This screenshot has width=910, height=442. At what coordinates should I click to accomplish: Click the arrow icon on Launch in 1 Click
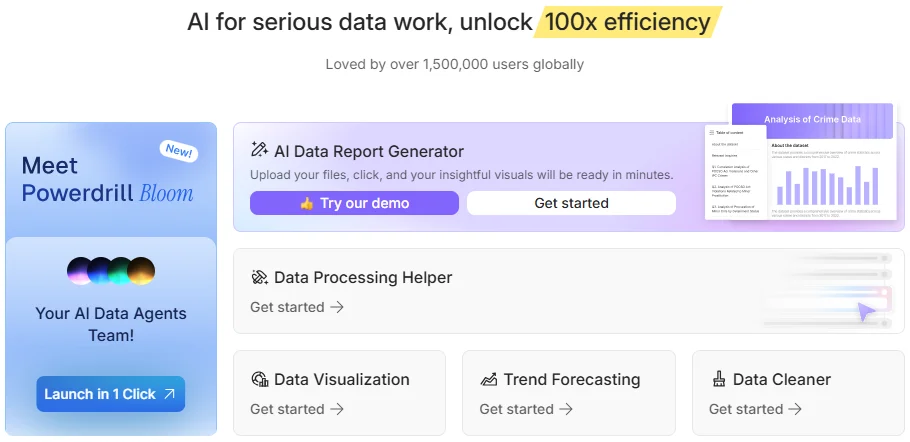point(169,394)
